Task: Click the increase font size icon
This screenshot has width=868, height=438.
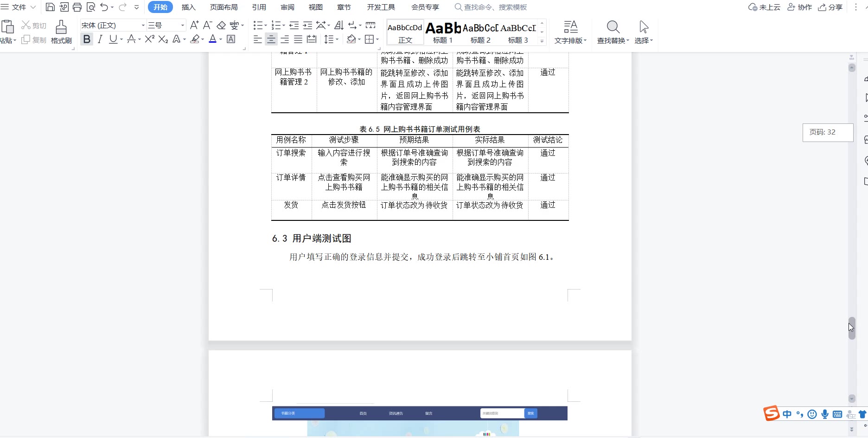Action: [194, 25]
